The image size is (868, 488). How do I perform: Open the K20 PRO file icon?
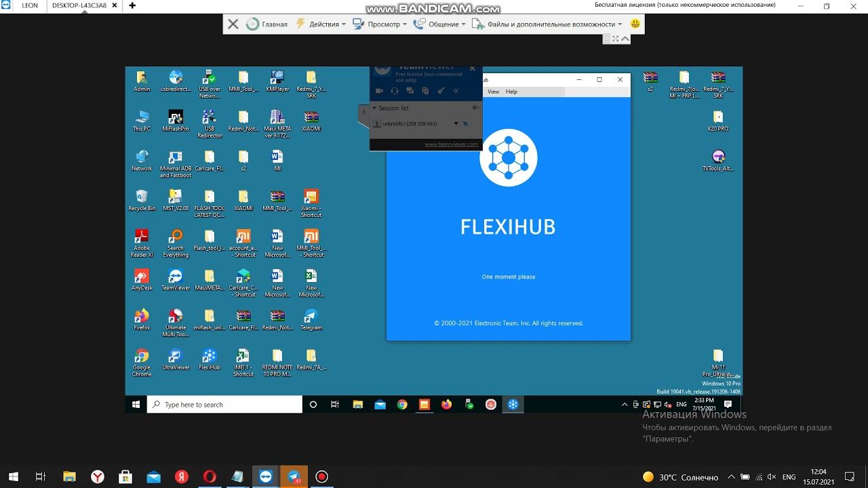pos(718,121)
